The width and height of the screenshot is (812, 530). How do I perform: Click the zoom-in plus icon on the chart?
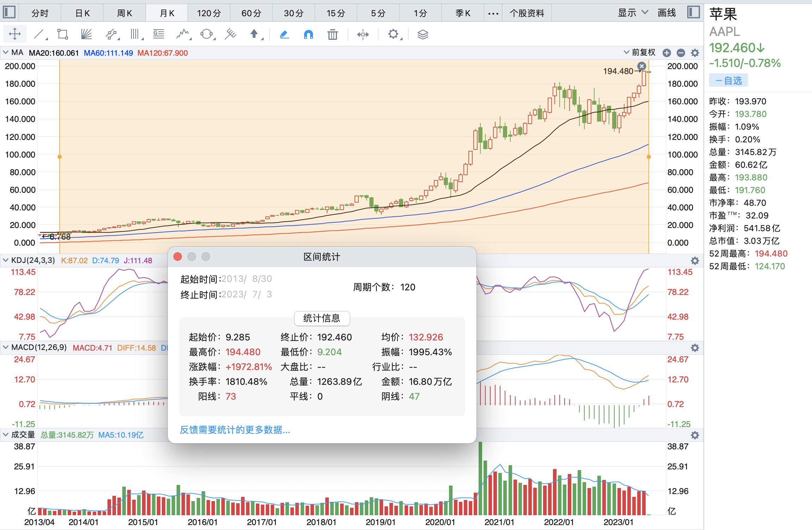tap(666, 52)
